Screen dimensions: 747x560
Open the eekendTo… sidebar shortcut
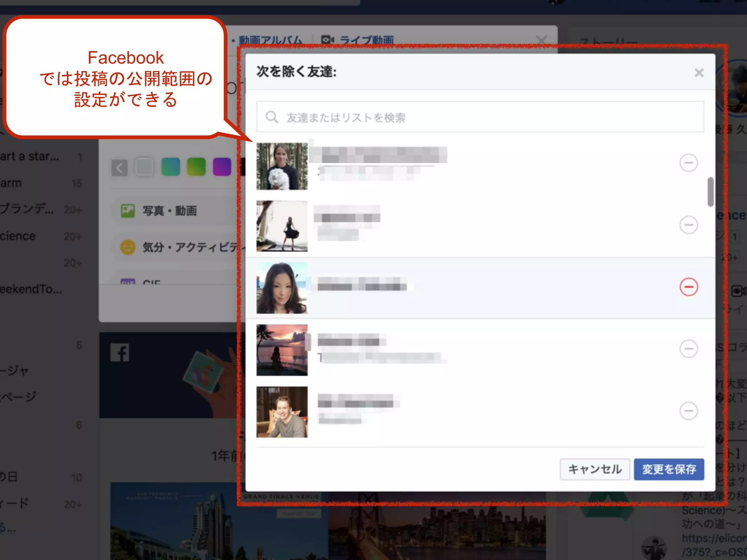pos(31,289)
